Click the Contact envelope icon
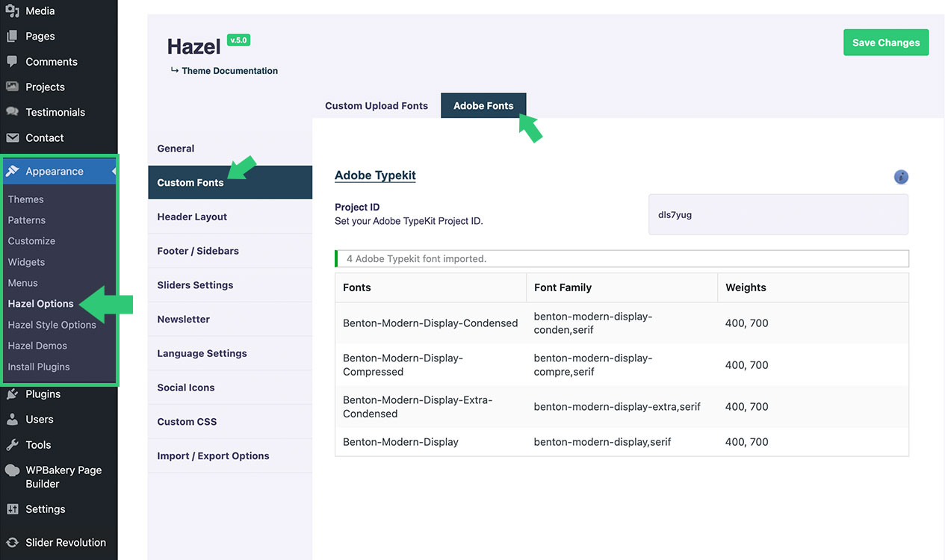 12,138
